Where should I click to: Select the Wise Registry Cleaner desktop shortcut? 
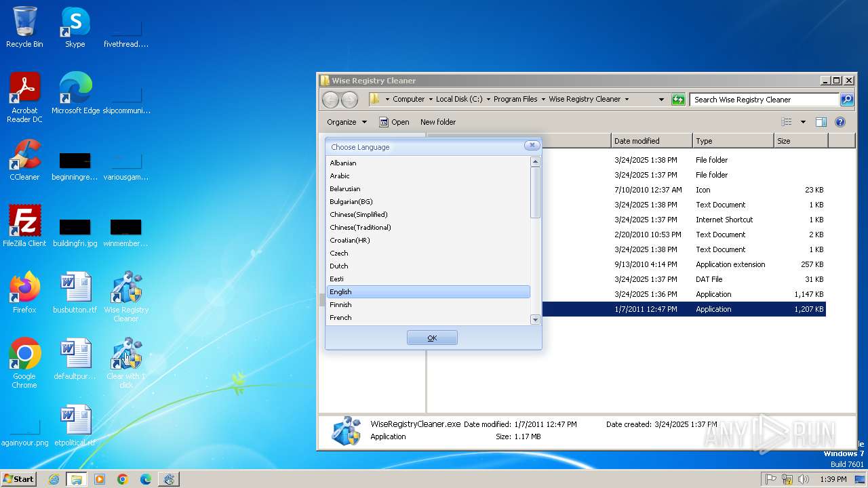coord(126,296)
